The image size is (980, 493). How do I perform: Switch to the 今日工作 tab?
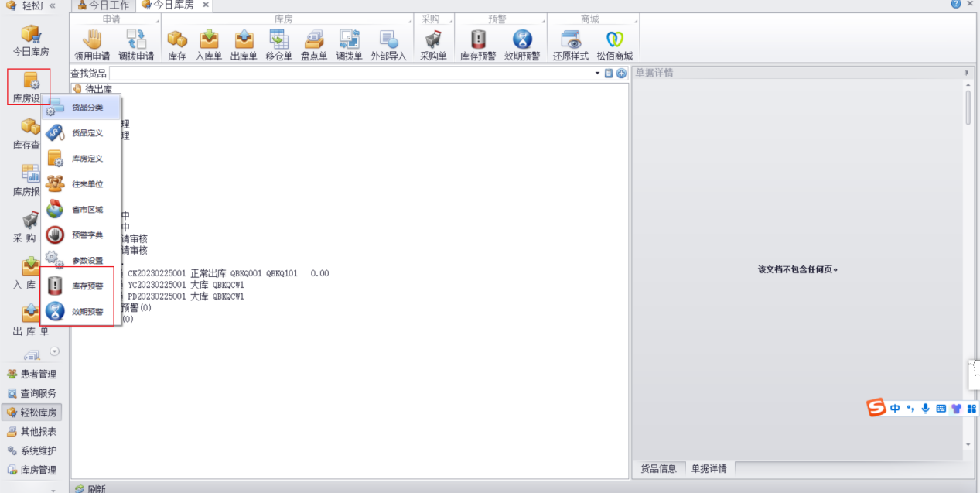pyautogui.click(x=104, y=5)
